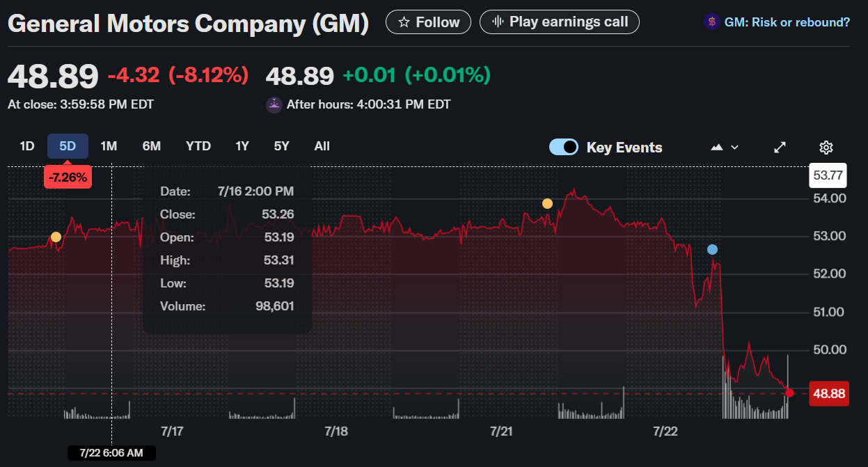
Task: Show the YTD chart range
Action: 198,146
